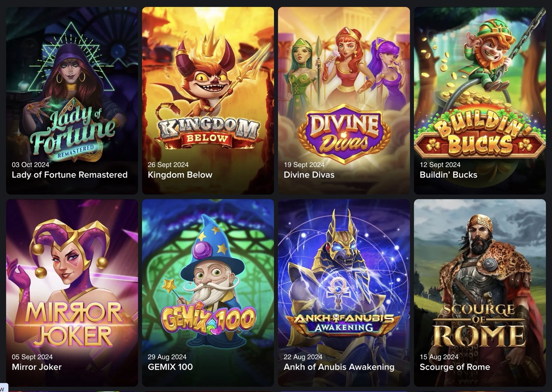Image resolution: width=552 pixels, height=392 pixels.
Task: Open the Buildin' Bucks leprechaun tile
Action: tap(480, 100)
